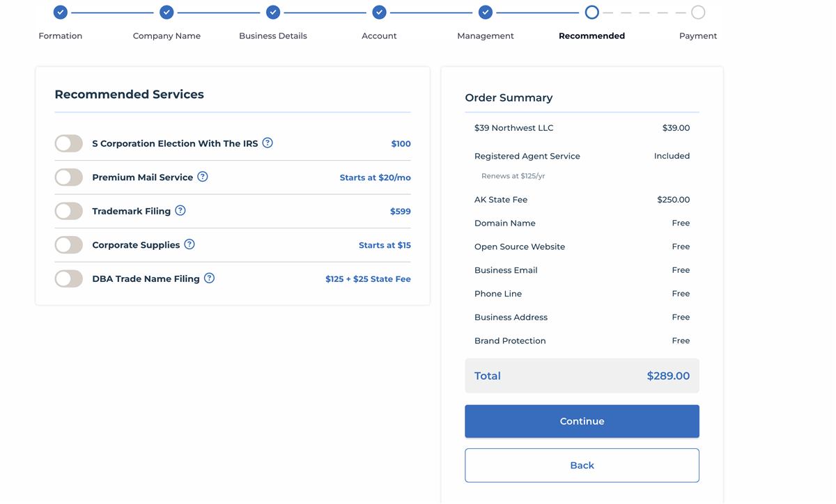Image resolution: width=836 pixels, height=504 pixels.
Task: Click 'Renews at $125/yr' note
Action: 513,176
